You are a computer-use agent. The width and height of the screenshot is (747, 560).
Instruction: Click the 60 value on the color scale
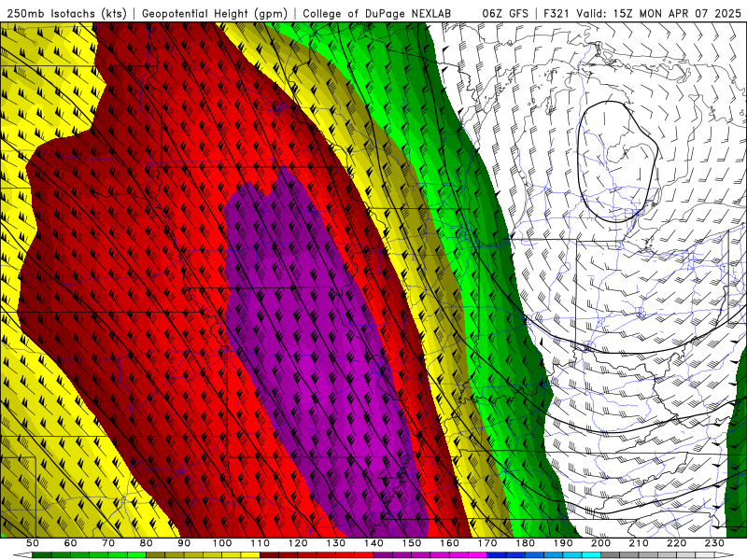(x=70, y=543)
